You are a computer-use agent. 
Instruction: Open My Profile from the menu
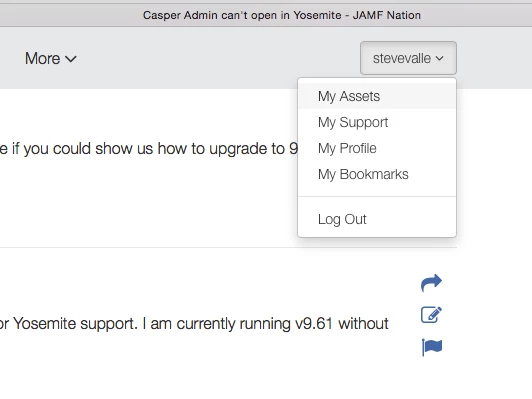point(377,148)
